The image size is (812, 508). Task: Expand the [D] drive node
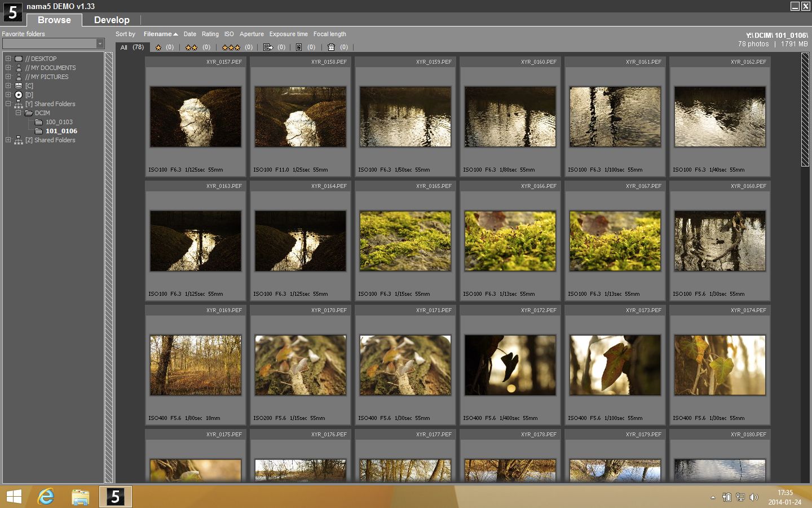pyautogui.click(x=8, y=95)
